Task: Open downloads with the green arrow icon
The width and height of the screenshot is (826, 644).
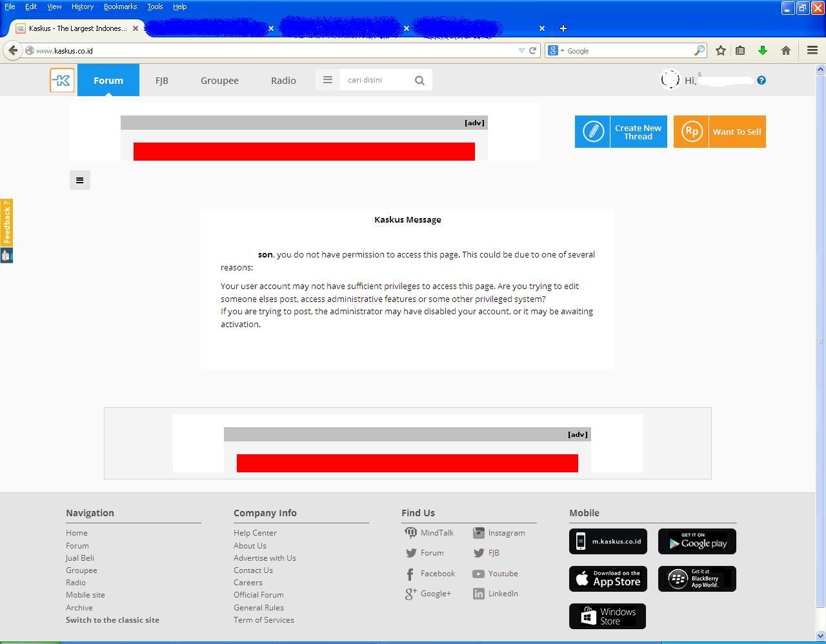Action: click(x=763, y=50)
